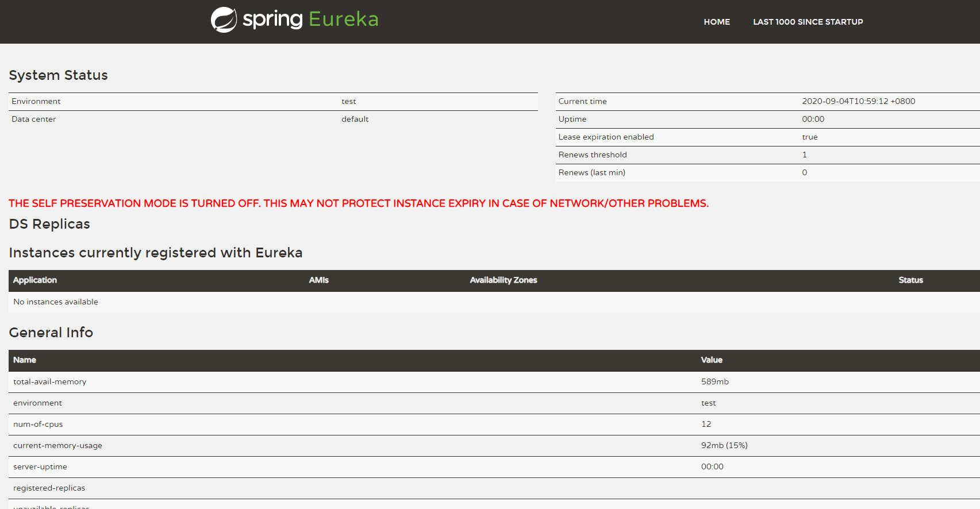Image resolution: width=980 pixels, height=509 pixels.
Task: Click the Application column header
Action: [35, 280]
